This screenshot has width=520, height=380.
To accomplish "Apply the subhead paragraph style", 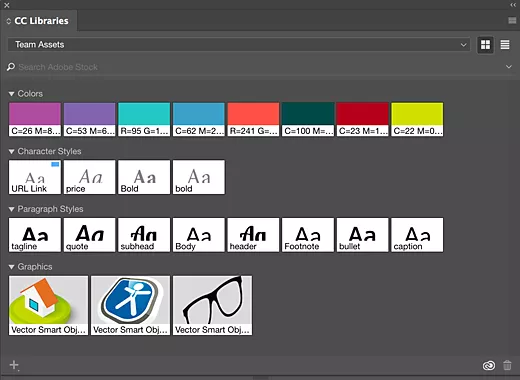I will pos(144,235).
